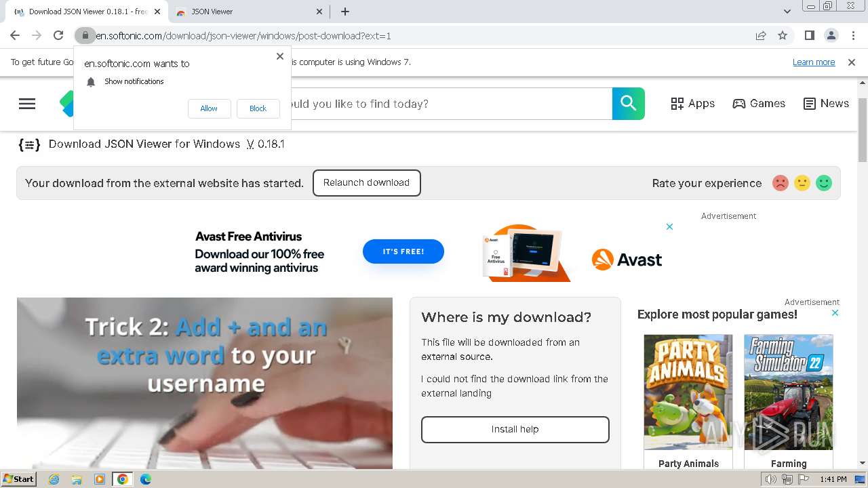This screenshot has width=868, height=488.
Task: Click the Download JSON Viewer for Windows heading
Action: [x=166, y=144]
